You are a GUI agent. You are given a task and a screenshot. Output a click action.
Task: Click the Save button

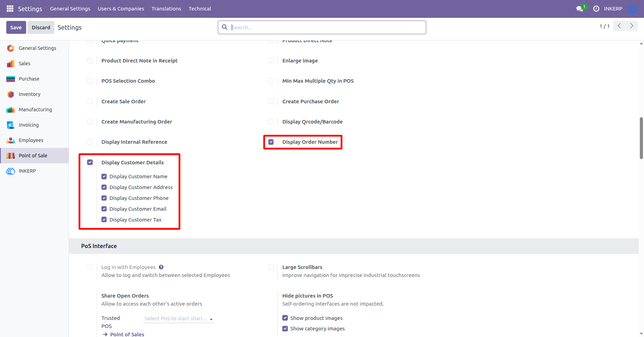pyautogui.click(x=16, y=27)
